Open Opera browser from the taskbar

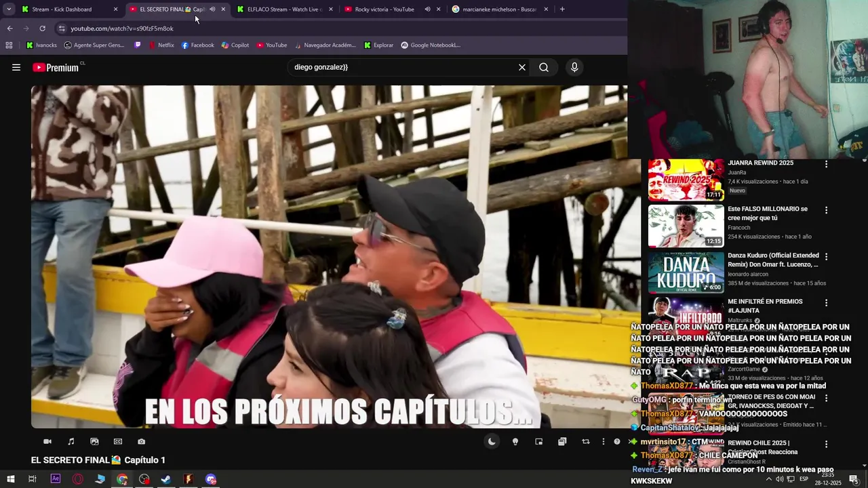click(78, 479)
